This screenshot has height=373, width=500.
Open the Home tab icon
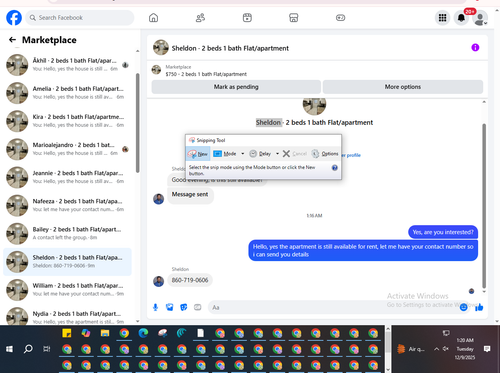point(153,18)
